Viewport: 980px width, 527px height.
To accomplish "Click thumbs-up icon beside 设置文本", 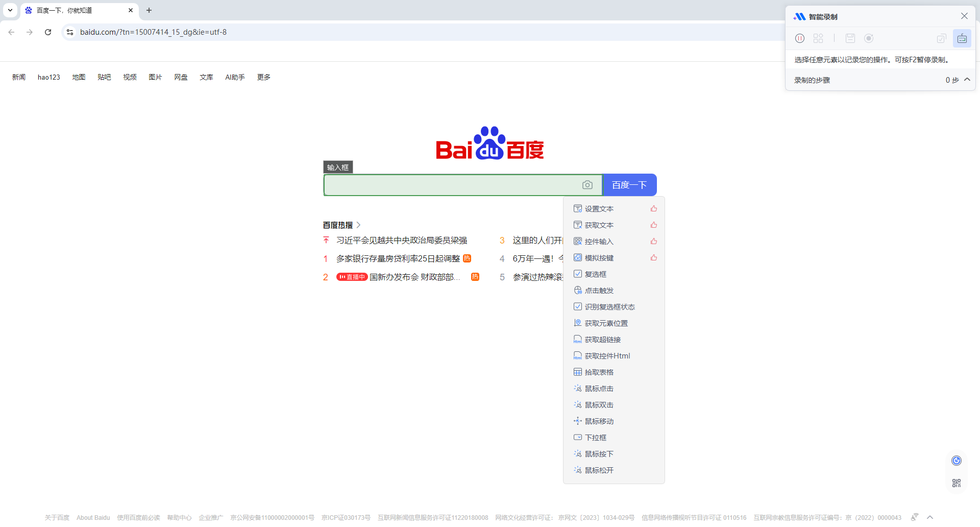I will (654, 209).
